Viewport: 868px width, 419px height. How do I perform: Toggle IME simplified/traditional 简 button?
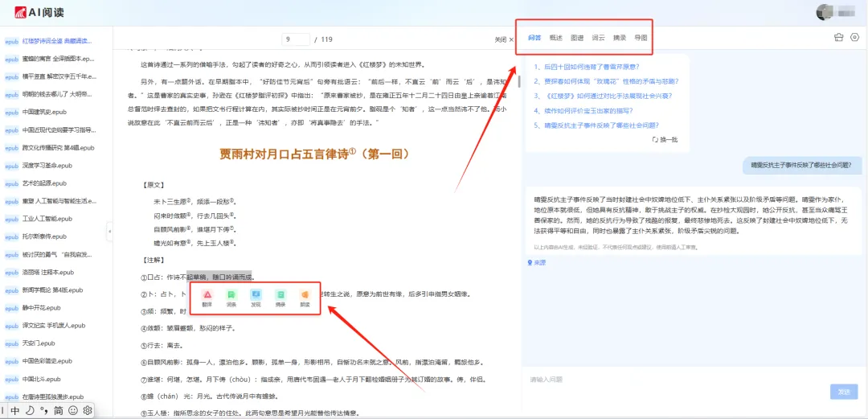pos(58,411)
